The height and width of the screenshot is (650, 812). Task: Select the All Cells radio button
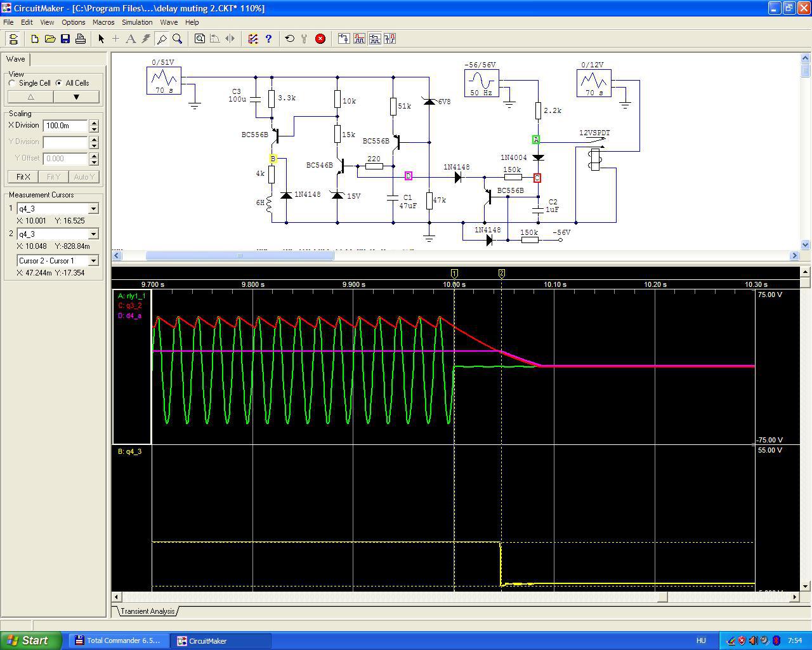point(59,83)
